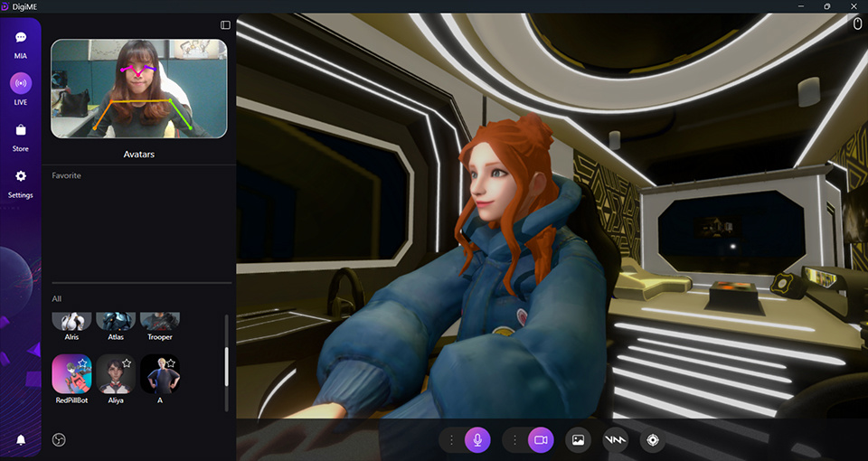Favorite the RedPillBot avatar with star

click(83, 362)
